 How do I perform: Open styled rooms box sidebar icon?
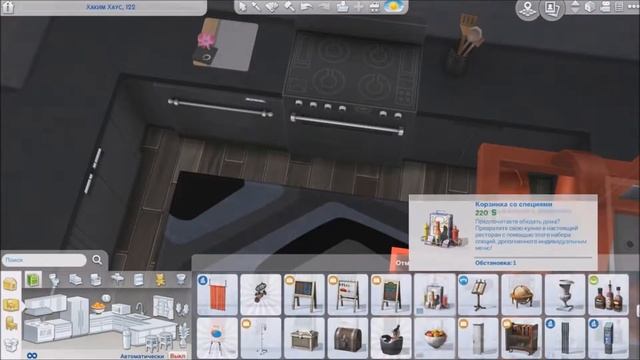pos(11,345)
